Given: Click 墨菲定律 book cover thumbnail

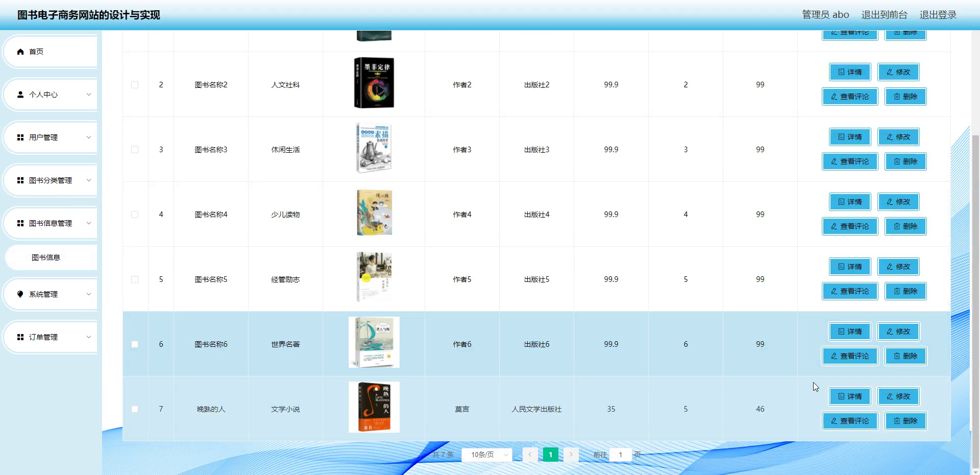Looking at the screenshot, I should pos(374,83).
